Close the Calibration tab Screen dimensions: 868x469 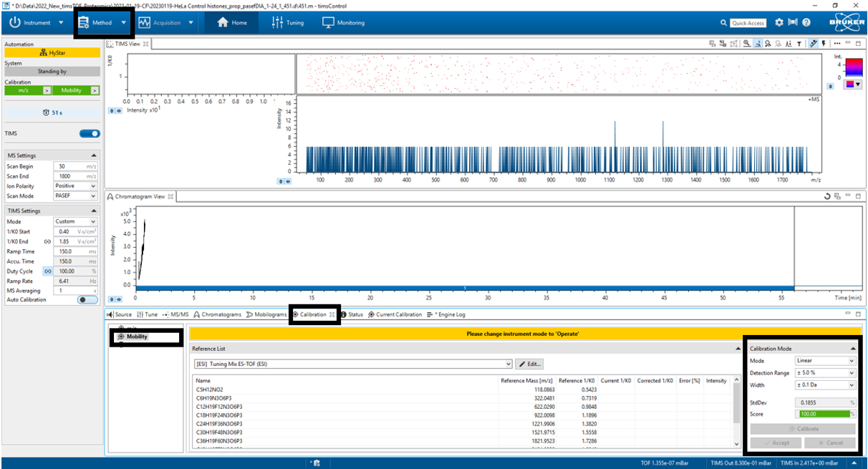332,314
